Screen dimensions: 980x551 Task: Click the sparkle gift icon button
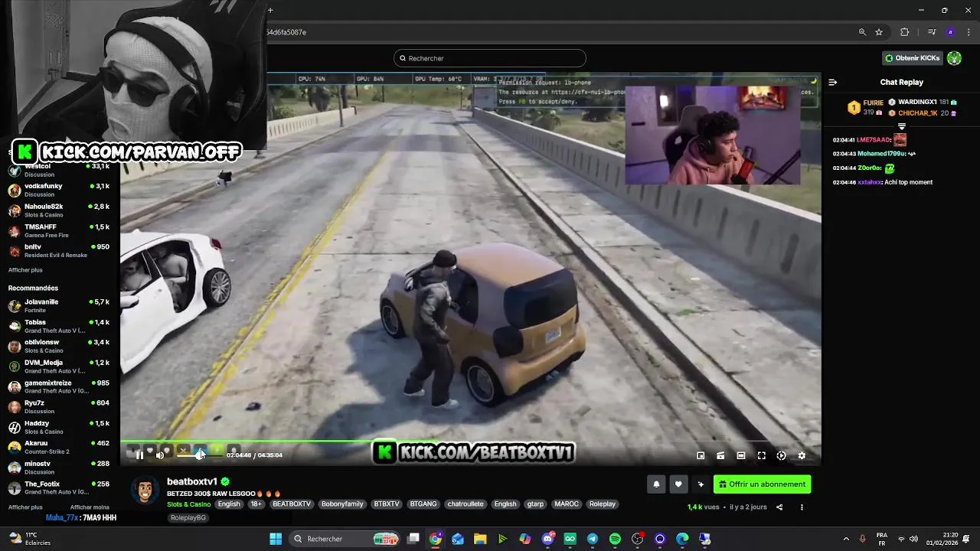coord(701,484)
